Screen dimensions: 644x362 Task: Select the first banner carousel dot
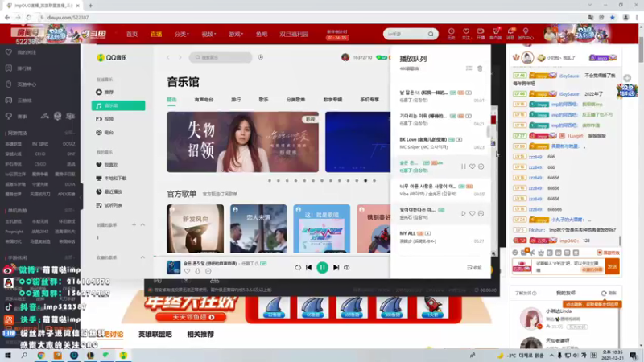point(270,180)
